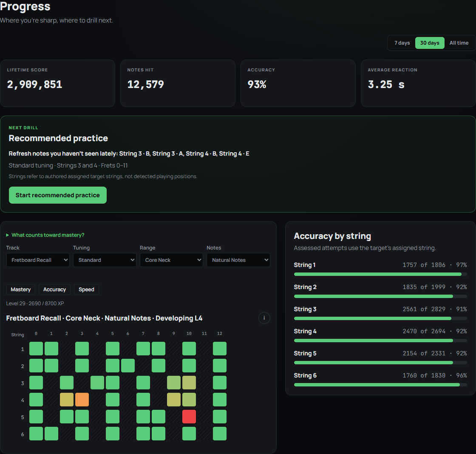
Task: Click the Lifetime Score value 2,909,851
Action: tap(34, 85)
